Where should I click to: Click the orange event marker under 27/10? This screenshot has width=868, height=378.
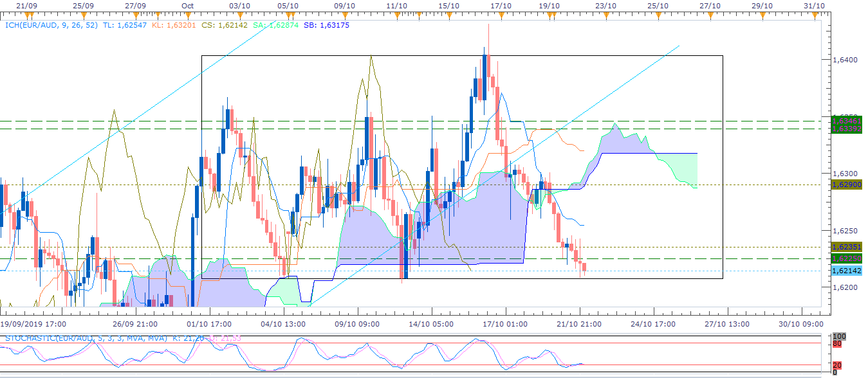click(x=709, y=17)
